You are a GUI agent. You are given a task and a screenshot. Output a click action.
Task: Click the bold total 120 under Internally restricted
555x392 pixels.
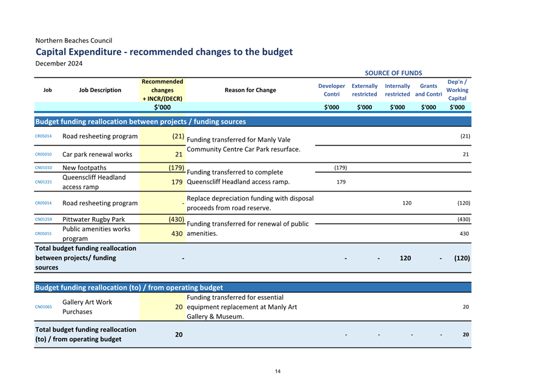point(405,258)
